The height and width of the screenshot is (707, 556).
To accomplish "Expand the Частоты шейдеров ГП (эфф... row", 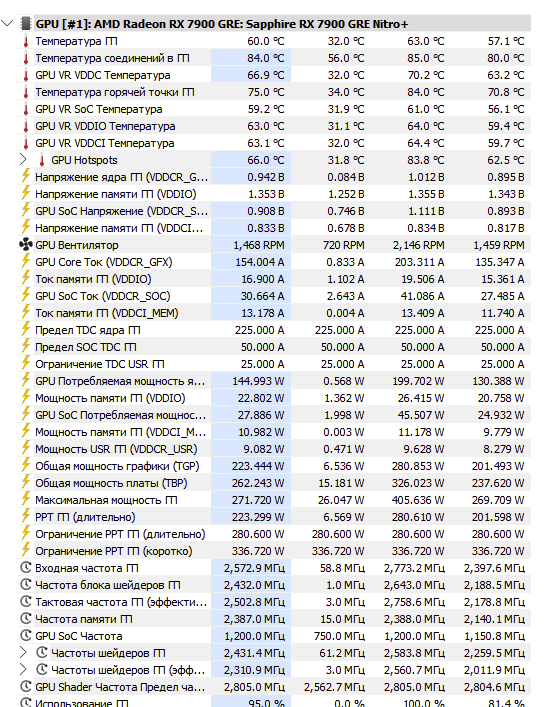I will (x=23, y=670).
